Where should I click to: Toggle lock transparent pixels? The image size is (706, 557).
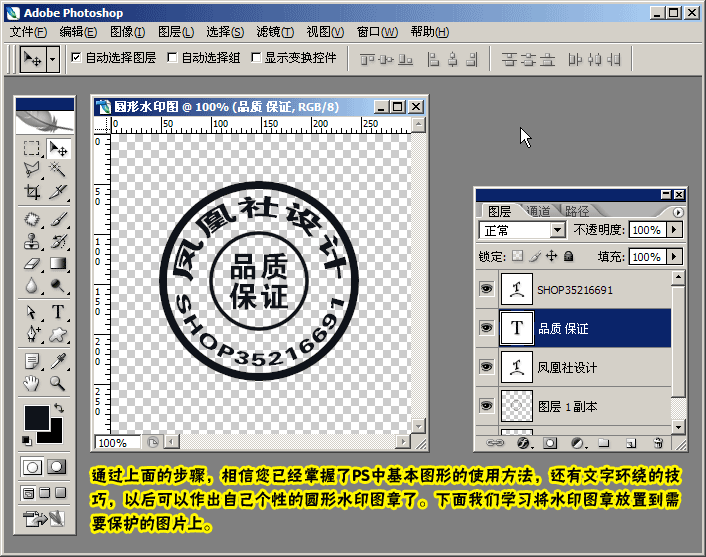518,256
